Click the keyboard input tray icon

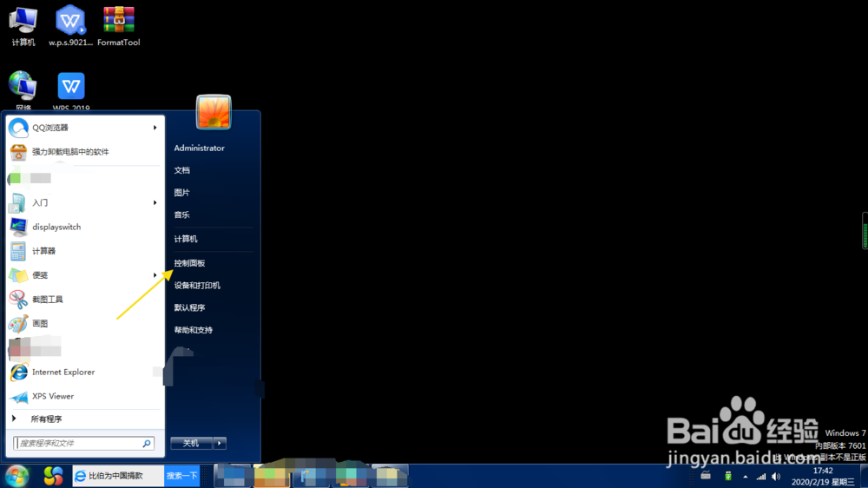706,476
